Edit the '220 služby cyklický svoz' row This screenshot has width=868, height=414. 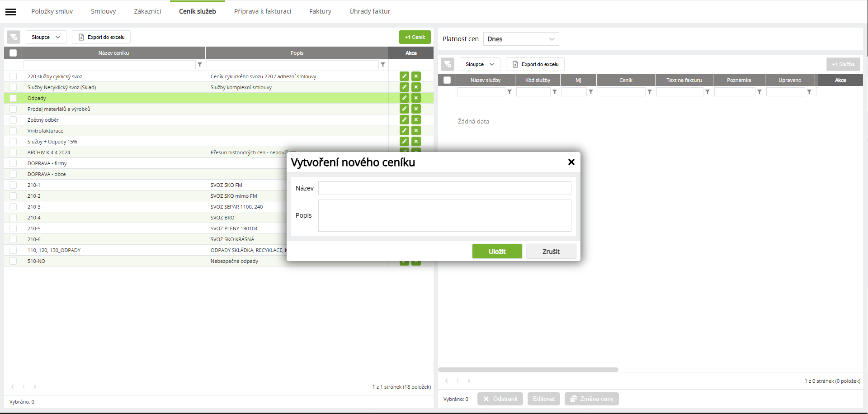tap(404, 76)
